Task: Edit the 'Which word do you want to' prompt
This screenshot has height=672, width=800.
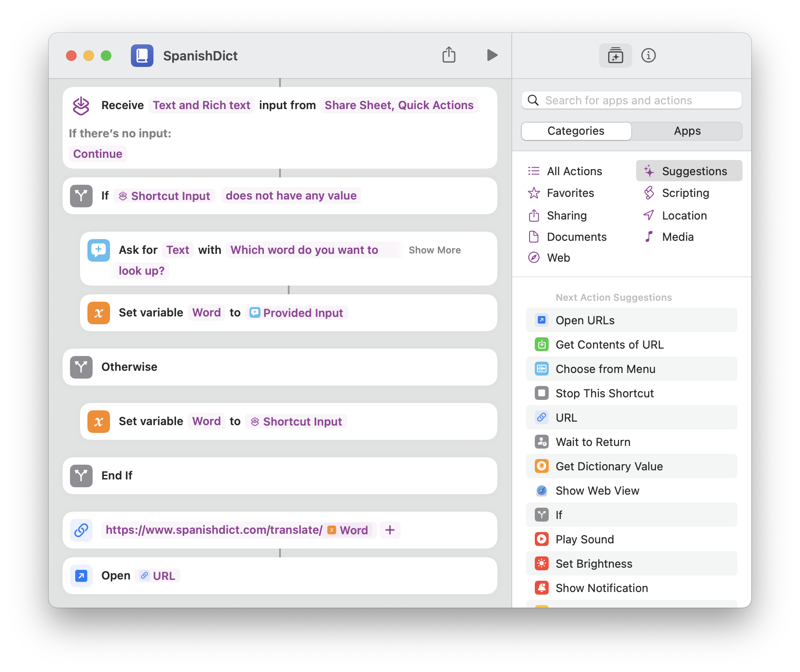Action: pyautogui.click(x=304, y=250)
